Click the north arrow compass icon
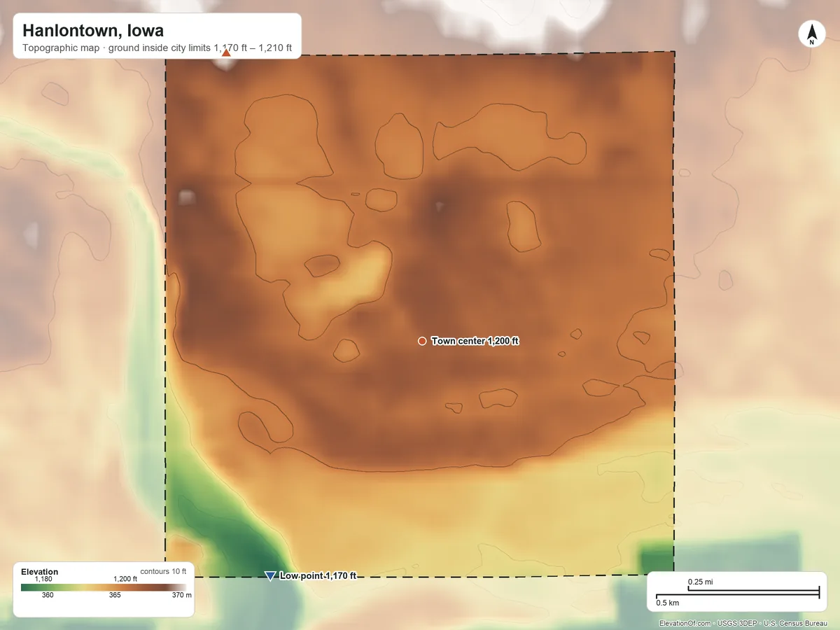The height and width of the screenshot is (630, 840). click(811, 34)
